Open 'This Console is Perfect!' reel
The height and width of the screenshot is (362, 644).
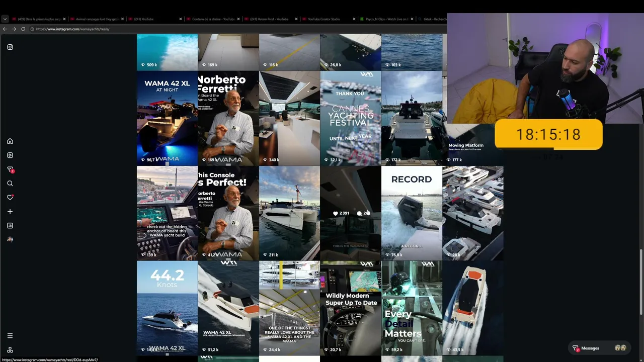[x=228, y=213]
